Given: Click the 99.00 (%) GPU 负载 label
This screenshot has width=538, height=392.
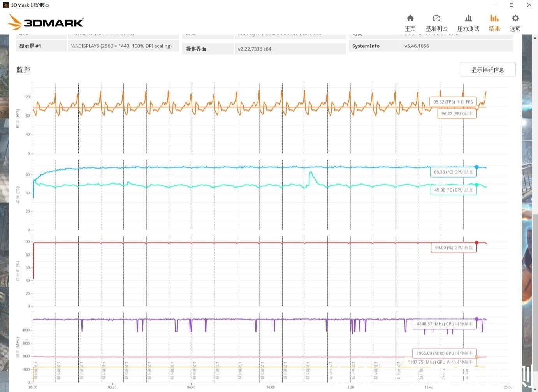Looking at the screenshot, I should point(454,248).
